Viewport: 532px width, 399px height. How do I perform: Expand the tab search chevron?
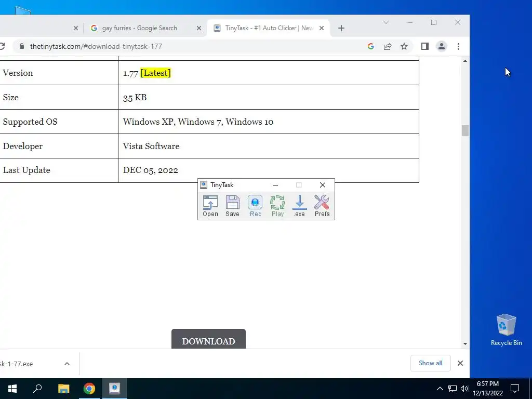(x=386, y=22)
